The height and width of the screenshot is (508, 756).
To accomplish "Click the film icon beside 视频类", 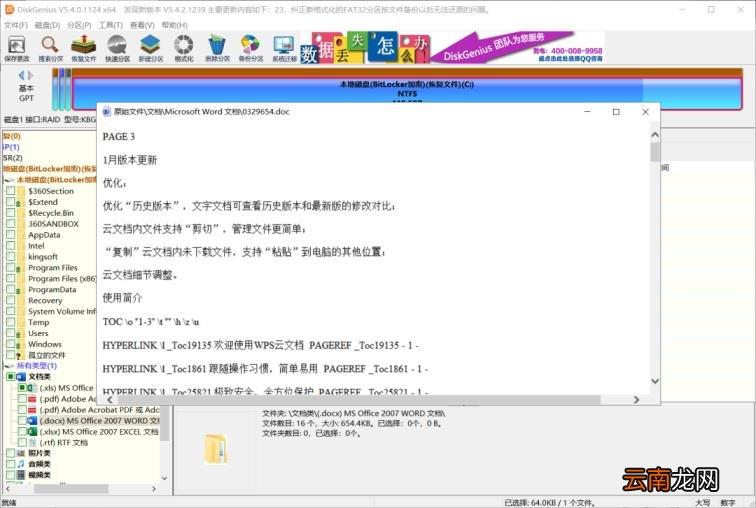I will (x=21, y=475).
